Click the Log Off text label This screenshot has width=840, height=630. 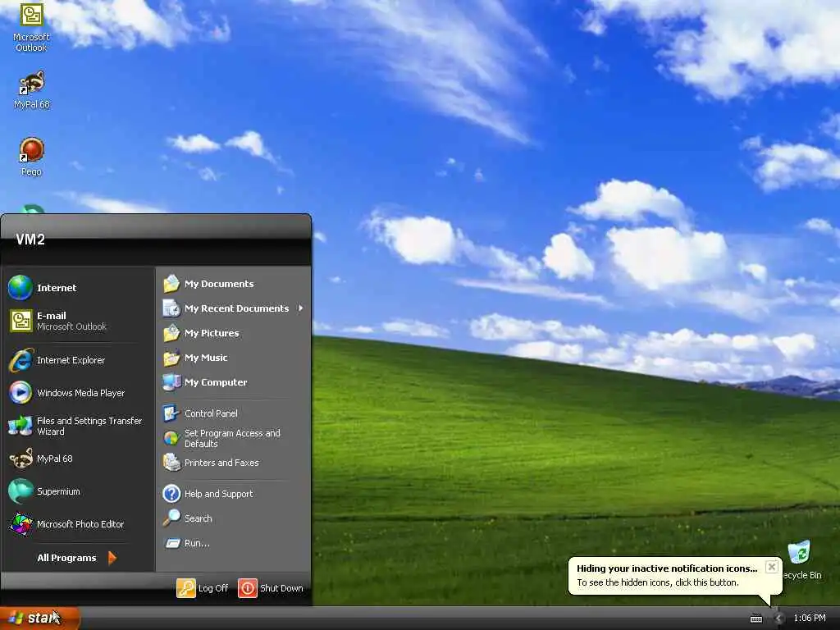click(212, 587)
